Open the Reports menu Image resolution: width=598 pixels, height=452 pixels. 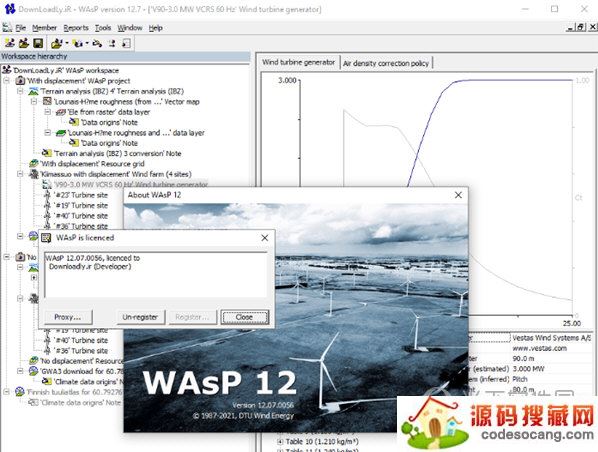[76, 28]
